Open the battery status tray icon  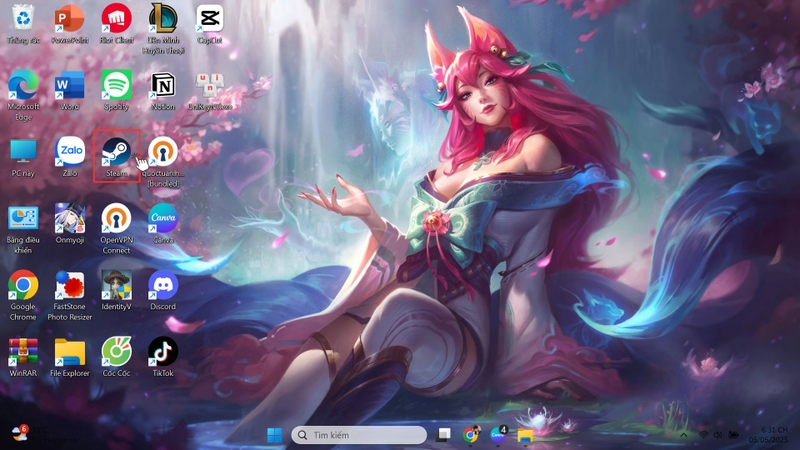point(734,435)
